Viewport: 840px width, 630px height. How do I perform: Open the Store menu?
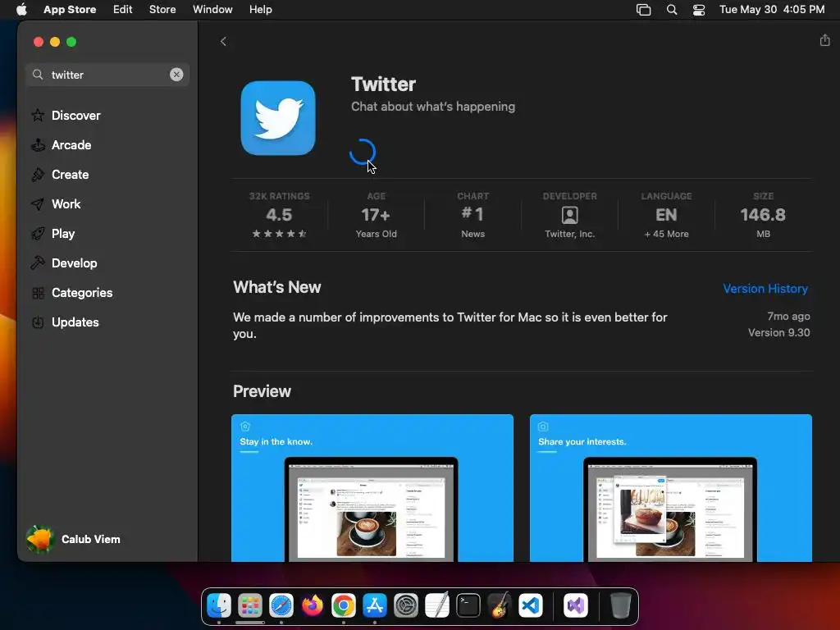click(x=162, y=10)
